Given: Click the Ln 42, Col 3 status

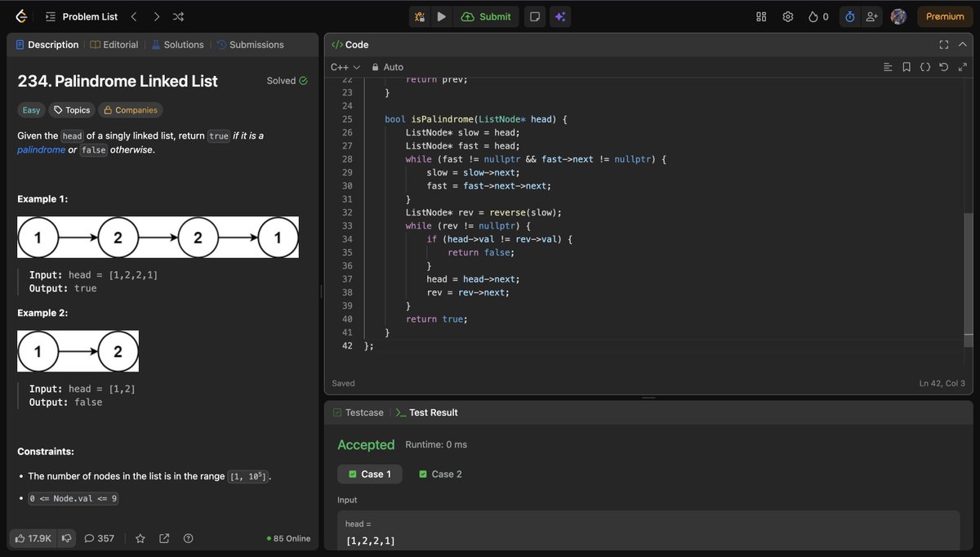Looking at the screenshot, I should pyautogui.click(x=942, y=383).
